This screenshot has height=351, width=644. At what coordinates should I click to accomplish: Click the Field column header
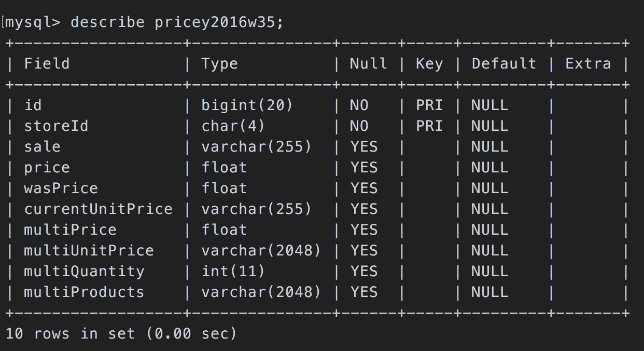47,64
